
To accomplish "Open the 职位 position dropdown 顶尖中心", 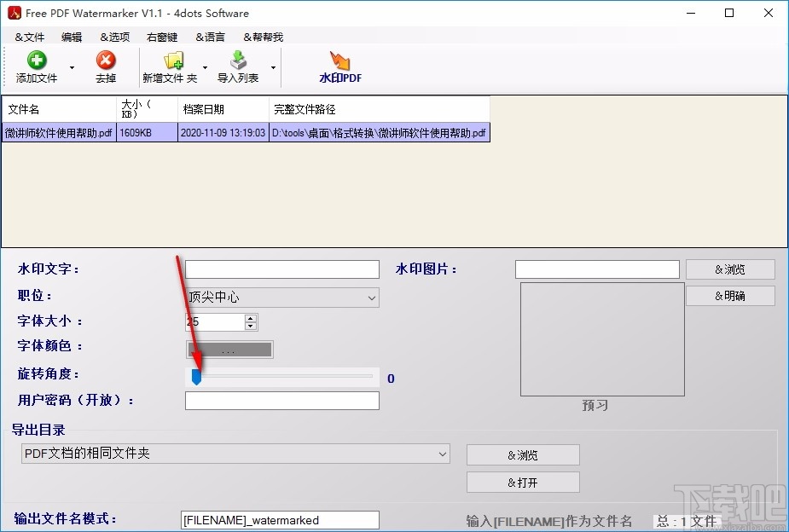I will (x=281, y=298).
